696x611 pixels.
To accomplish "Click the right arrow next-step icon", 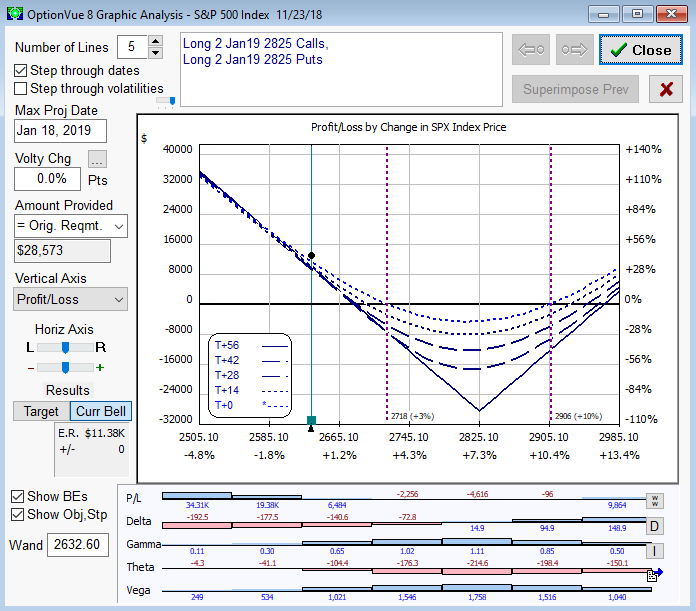I will [574, 50].
